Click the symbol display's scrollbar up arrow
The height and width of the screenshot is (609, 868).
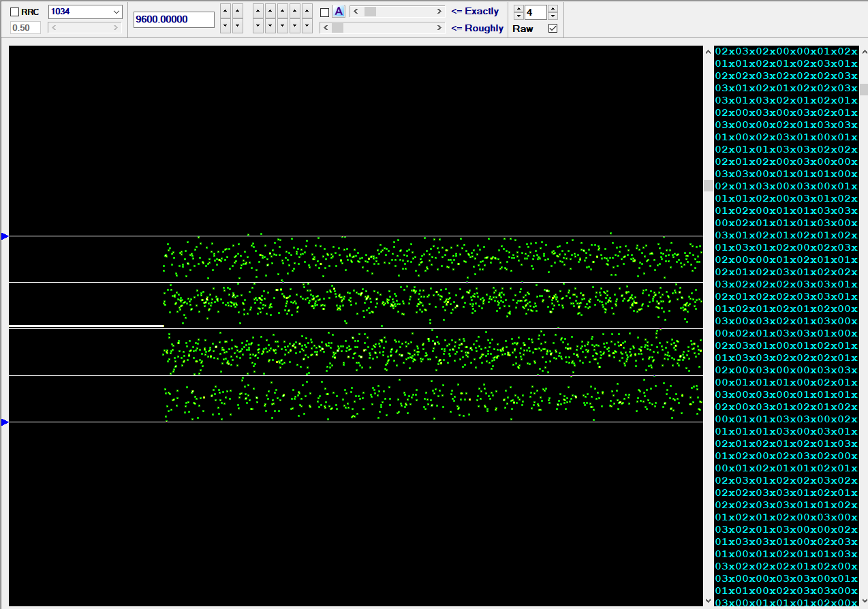[x=709, y=51]
